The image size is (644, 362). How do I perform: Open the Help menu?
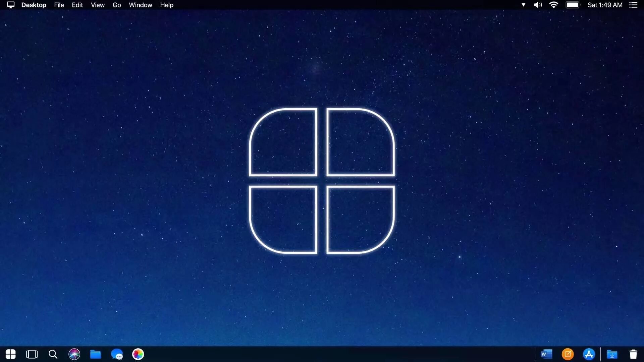tap(167, 5)
